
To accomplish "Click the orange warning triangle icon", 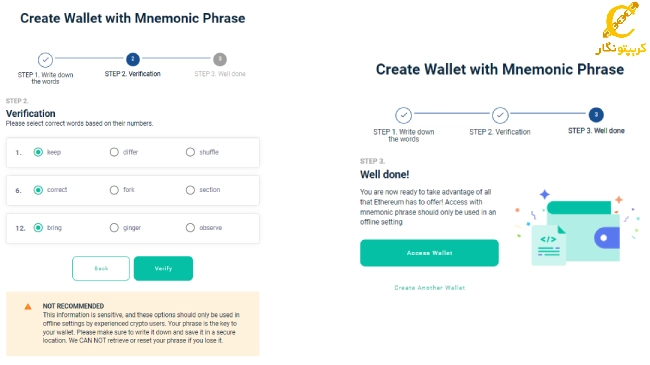I will (x=28, y=307).
